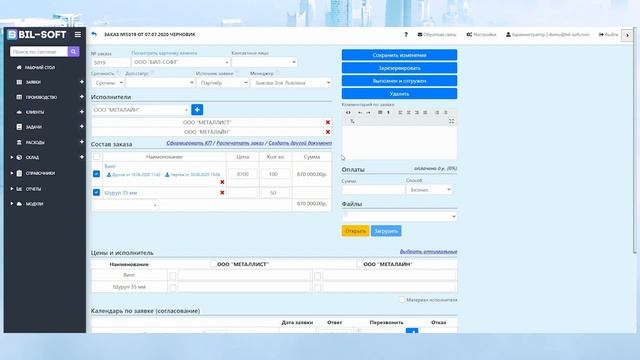Add a new Заявки entry with plus icon
This screenshot has width=640, height=360.
click(82, 82)
